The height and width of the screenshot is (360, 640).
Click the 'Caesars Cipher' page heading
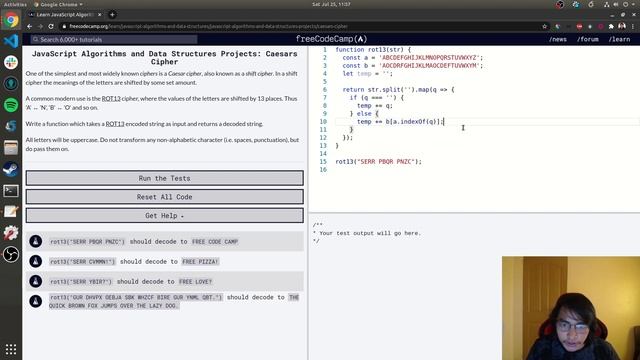pyautogui.click(x=164, y=58)
